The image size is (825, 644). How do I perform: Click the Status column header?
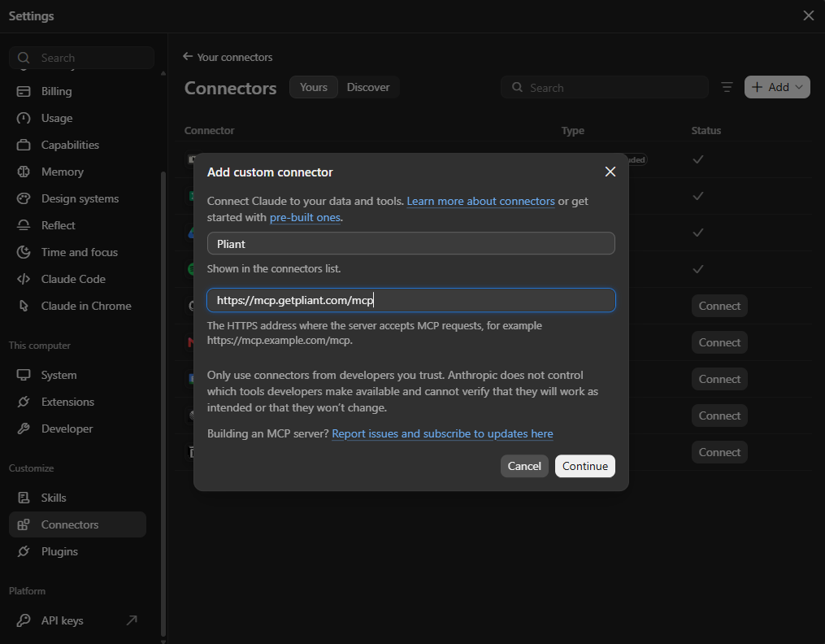(706, 130)
